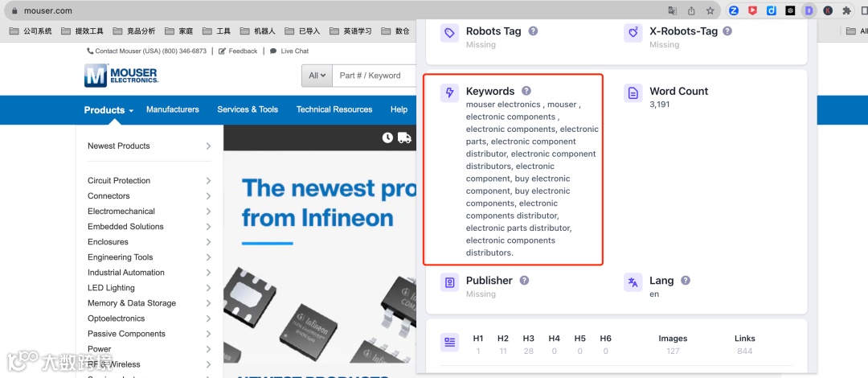Open the Technical Resources menu
The width and height of the screenshot is (868, 378).
tap(334, 109)
